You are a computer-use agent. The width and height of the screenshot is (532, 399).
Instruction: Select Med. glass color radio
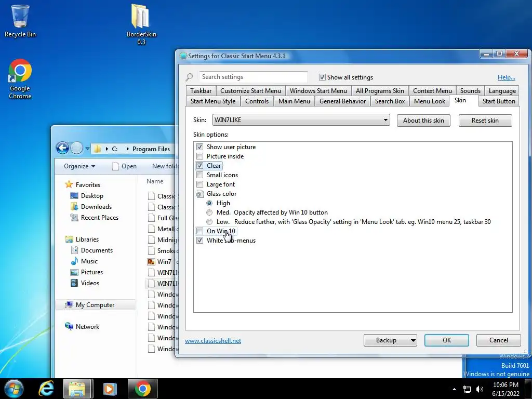tap(209, 212)
